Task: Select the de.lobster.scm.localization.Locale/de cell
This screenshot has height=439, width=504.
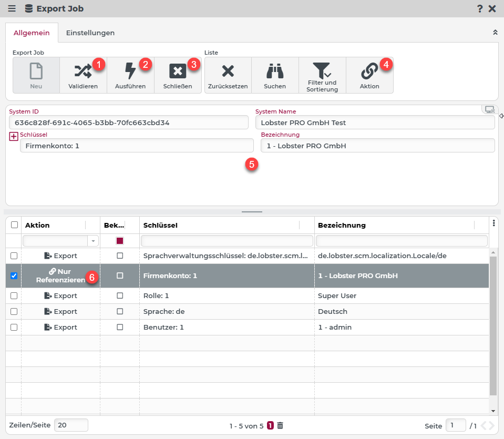Action: click(402, 256)
